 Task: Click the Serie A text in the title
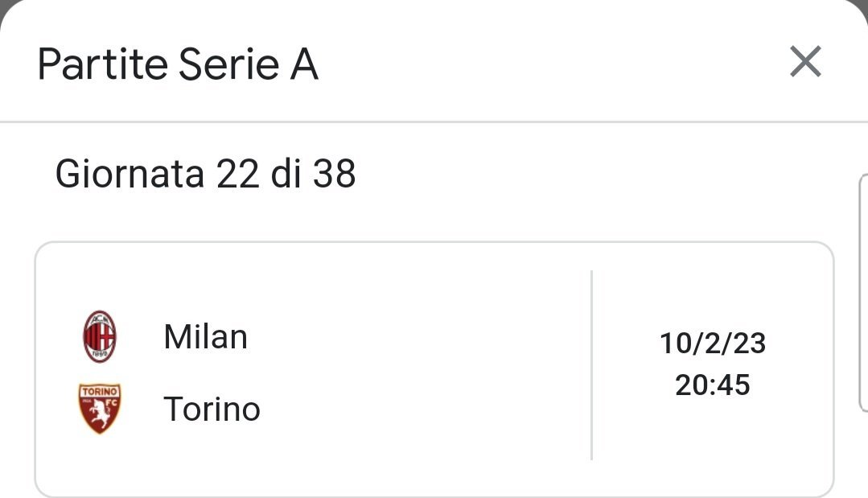248,64
